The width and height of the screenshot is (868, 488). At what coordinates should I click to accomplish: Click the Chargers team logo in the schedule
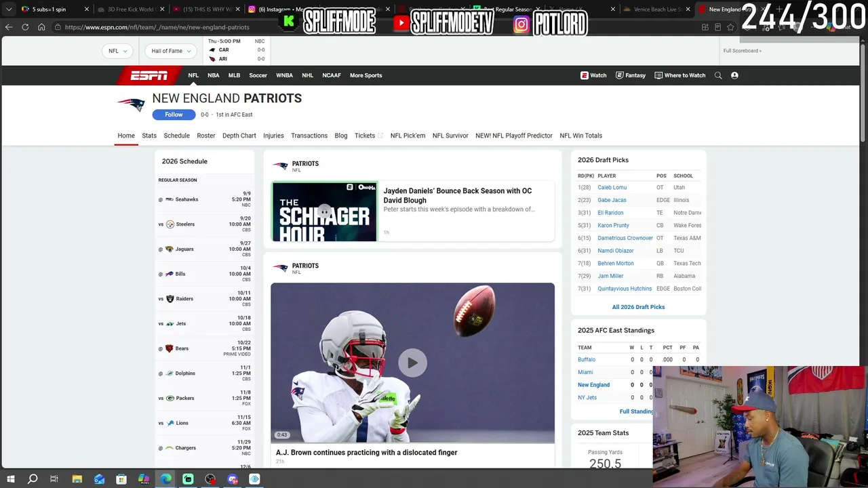170,448
